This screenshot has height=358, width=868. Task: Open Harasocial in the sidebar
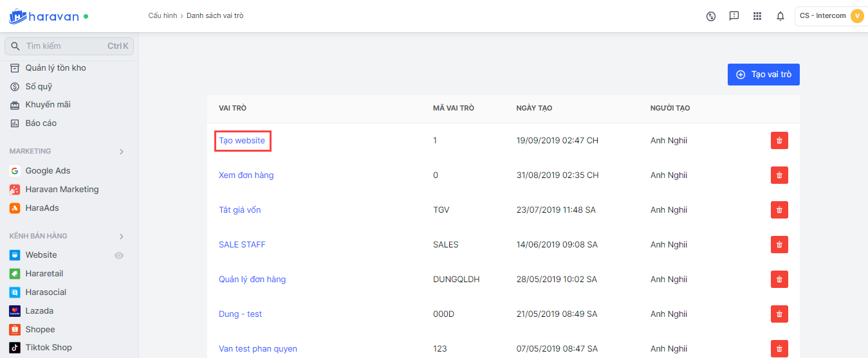(x=46, y=292)
